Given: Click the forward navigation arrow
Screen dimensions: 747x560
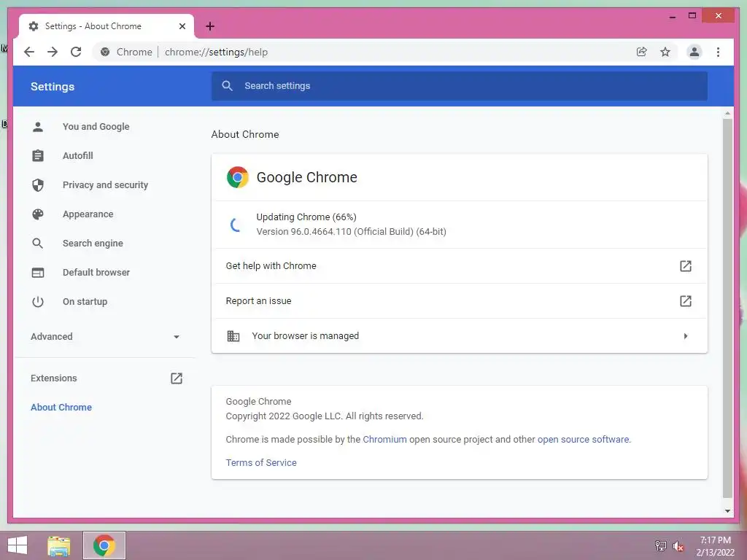Looking at the screenshot, I should (53, 52).
